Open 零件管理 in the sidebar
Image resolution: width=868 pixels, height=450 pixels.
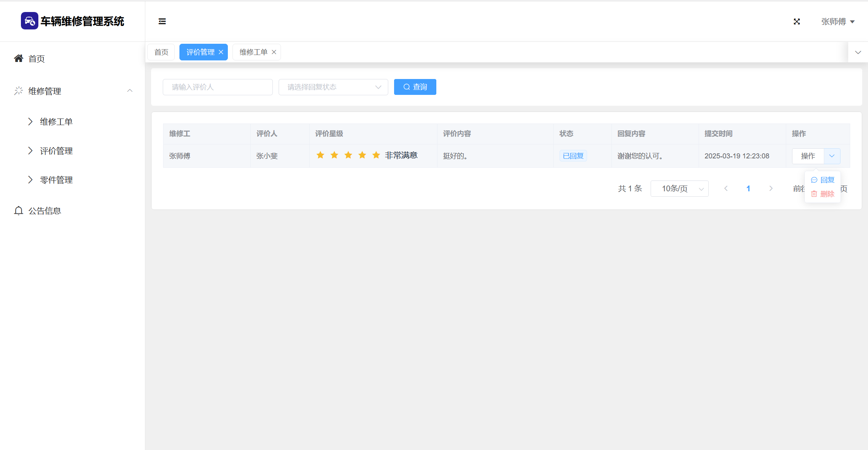tap(56, 180)
